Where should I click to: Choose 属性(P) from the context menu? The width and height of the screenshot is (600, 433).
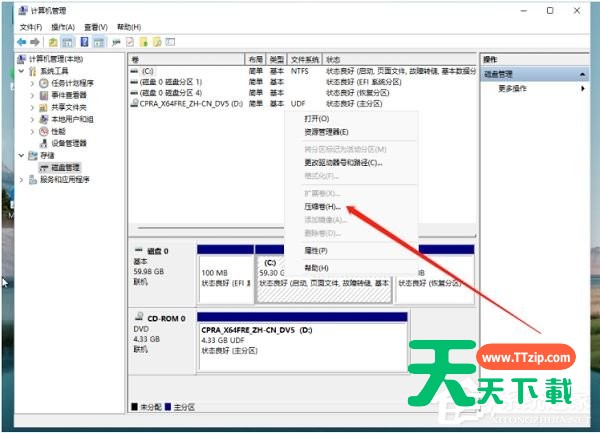click(316, 251)
